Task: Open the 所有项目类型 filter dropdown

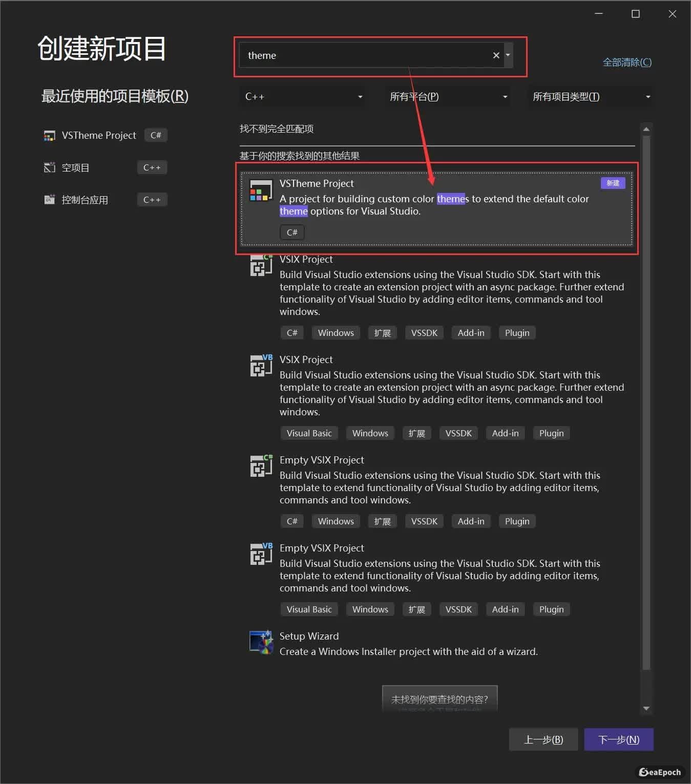Action: 591,97
